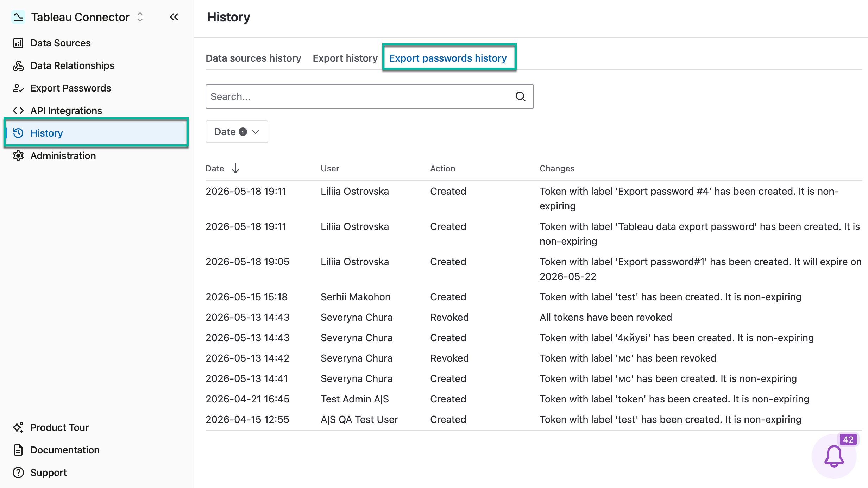This screenshot has height=488, width=868.
Task: Click 'Export password #4' change entry
Action: point(689,199)
